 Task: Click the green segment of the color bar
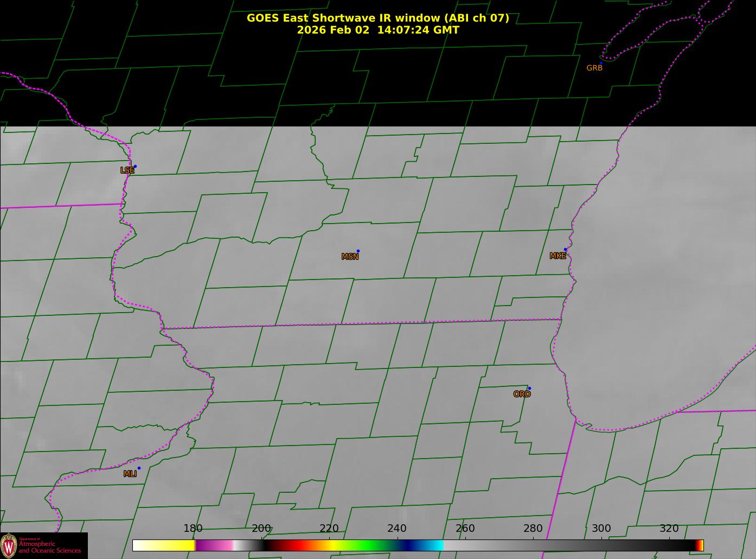point(369,545)
